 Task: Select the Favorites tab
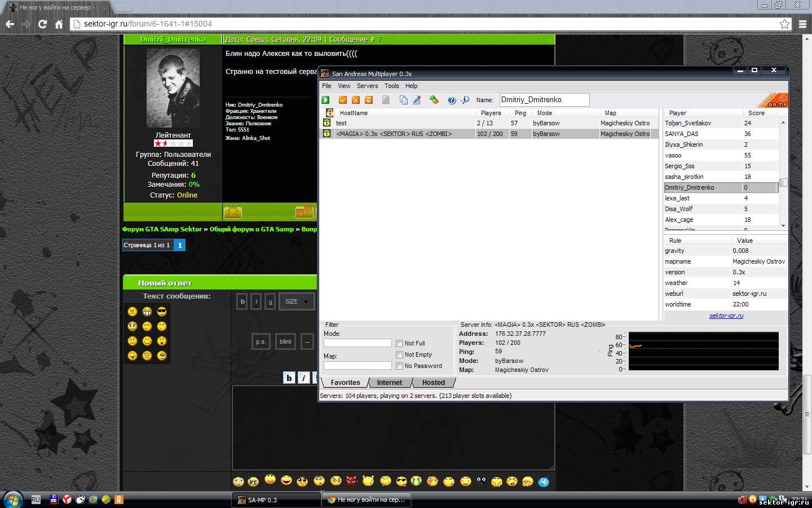click(x=345, y=382)
